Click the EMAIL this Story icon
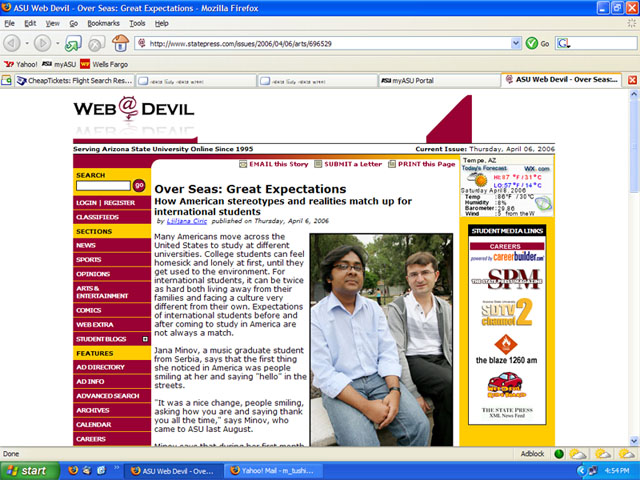This screenshot has height=480, width=640. tap(243, 164)
